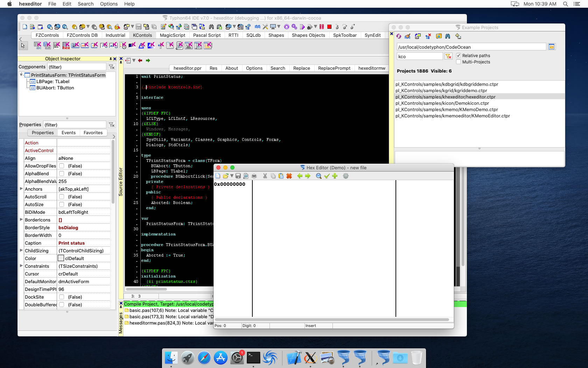The height and width of the screenshot is (368, 588).
Task: Toggle the DockSite checkbox
Action: click(62, 297)
